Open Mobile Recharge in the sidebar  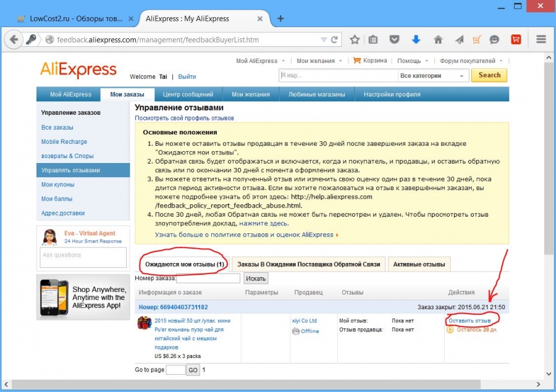point(64,141)
